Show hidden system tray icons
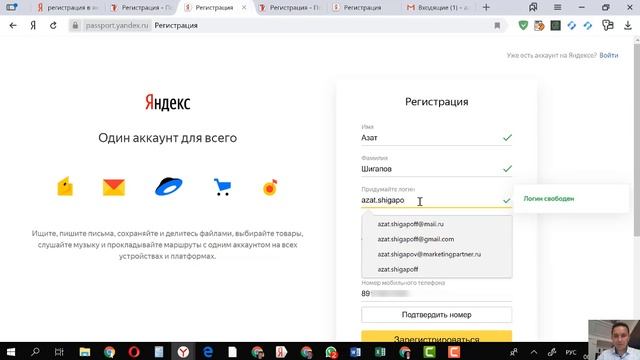Image resolution: width=640 pixels, height=360 pixels. click(533, 352)
